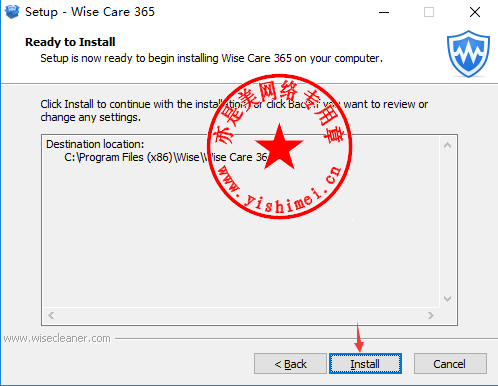Image resolution: width=498 pixels, height=386 pixels.
Task: Click the down arrow of the vertical scrollbar
Action: coord(447,299)
